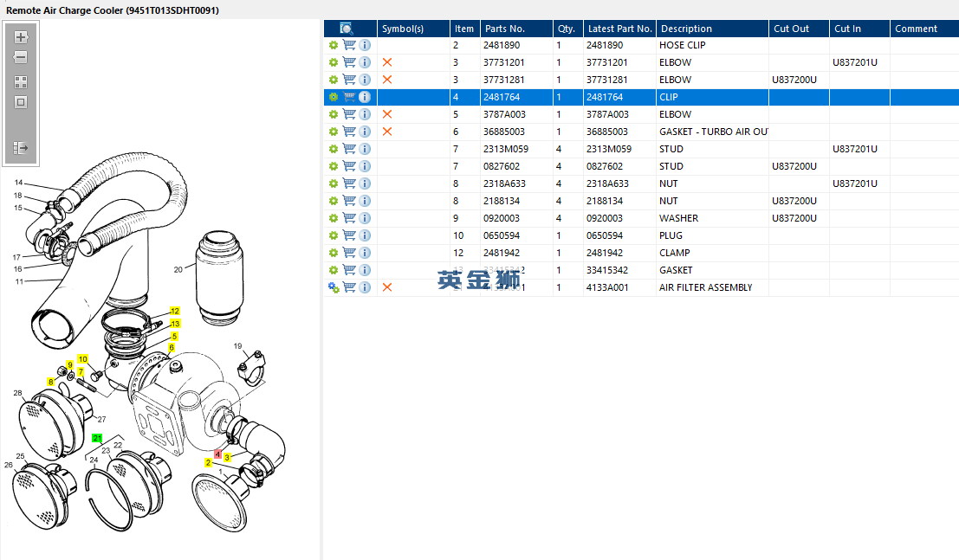
Task: Select the GASKET - TURBO AIR OUT description
Action: pyautogui.click(x=713, y=132)
